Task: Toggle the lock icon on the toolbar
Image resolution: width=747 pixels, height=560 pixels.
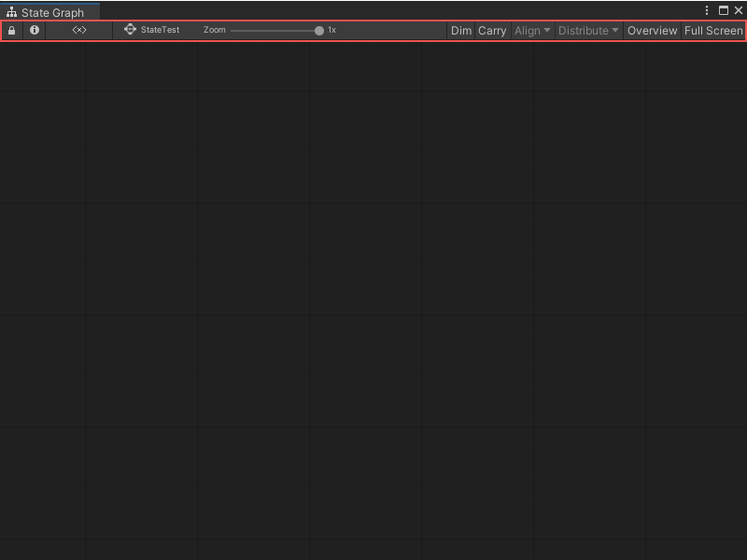Action: coord(11,31)
